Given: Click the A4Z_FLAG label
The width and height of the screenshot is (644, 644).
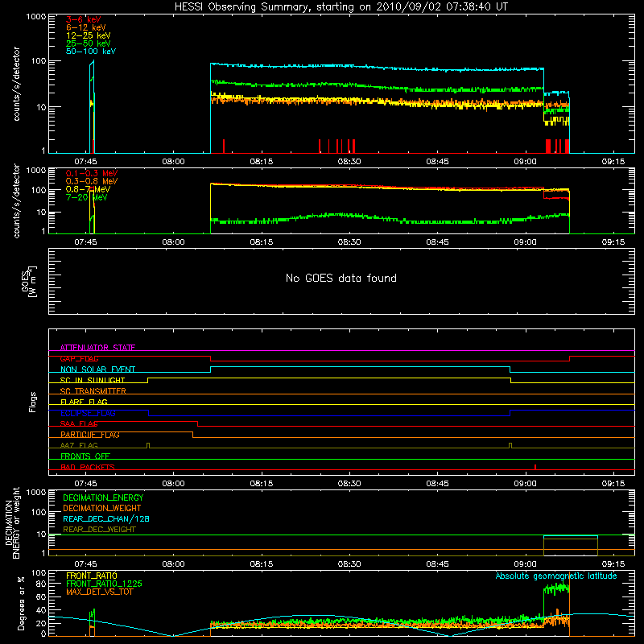Looking at the screenshot, I should 79,445.
